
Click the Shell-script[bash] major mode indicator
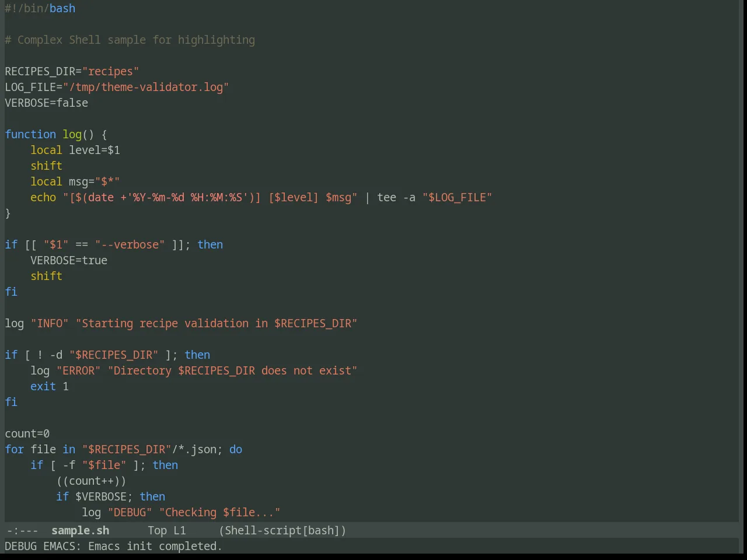pyautogui.click(x=282, y=530)
